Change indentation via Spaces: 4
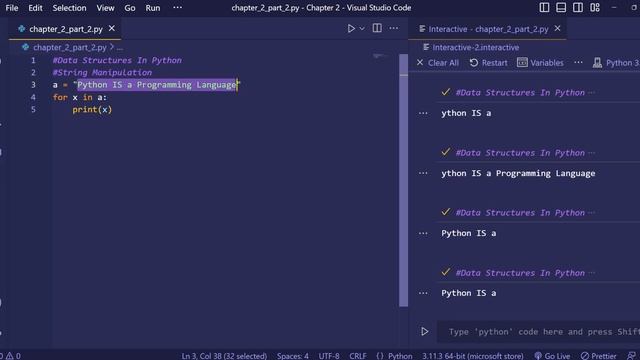 click(x=293, y=356)
